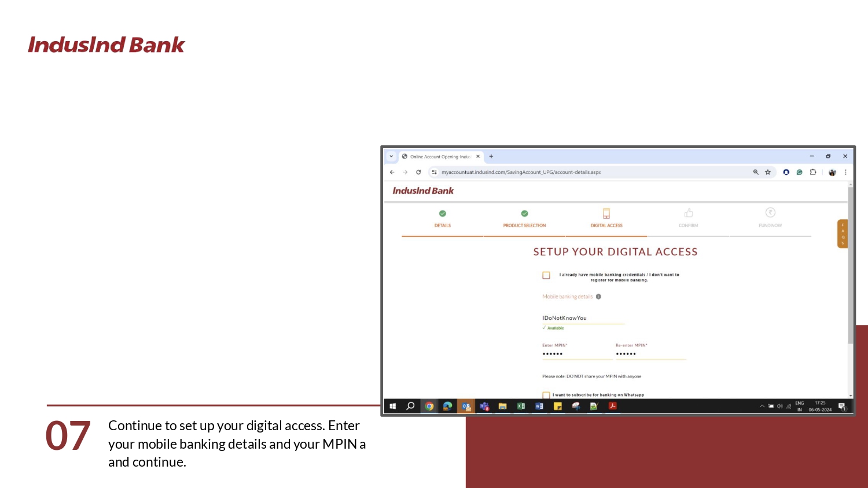Image resolution: width=868 pixels, height=488 pixels.
Task: Click the webpage vertical scrollbar thumb
Action: 850,266
